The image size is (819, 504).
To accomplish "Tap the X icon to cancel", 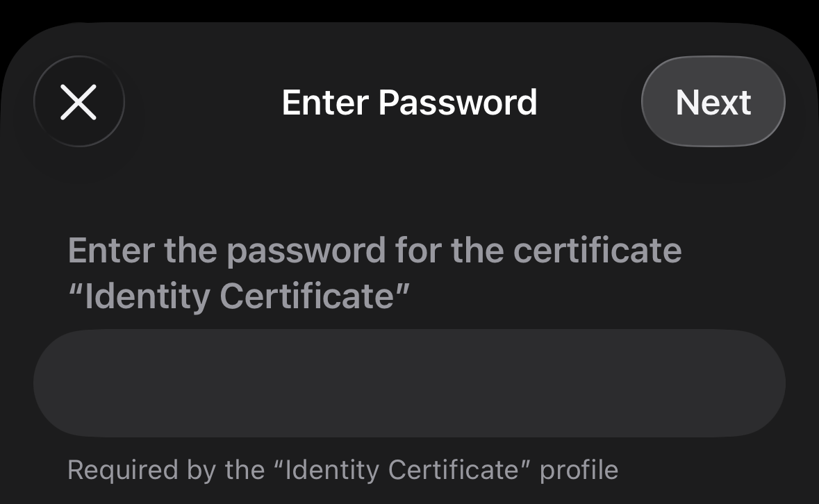I will 78,102.
